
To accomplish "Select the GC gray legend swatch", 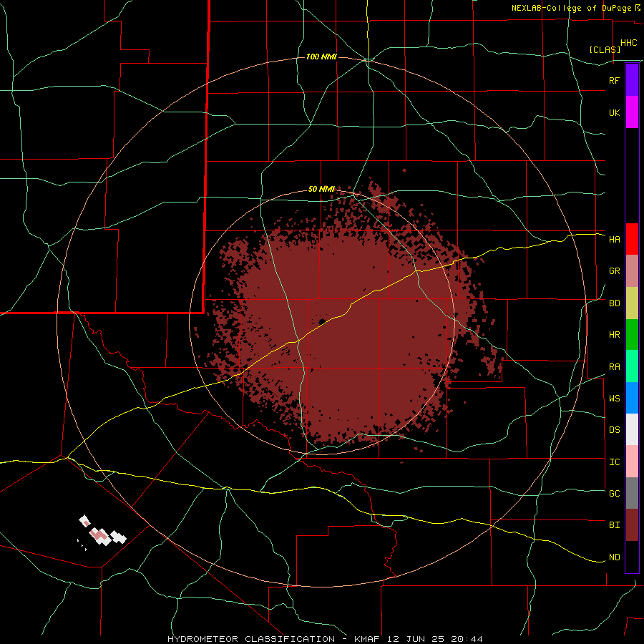I will pos(632,493).
